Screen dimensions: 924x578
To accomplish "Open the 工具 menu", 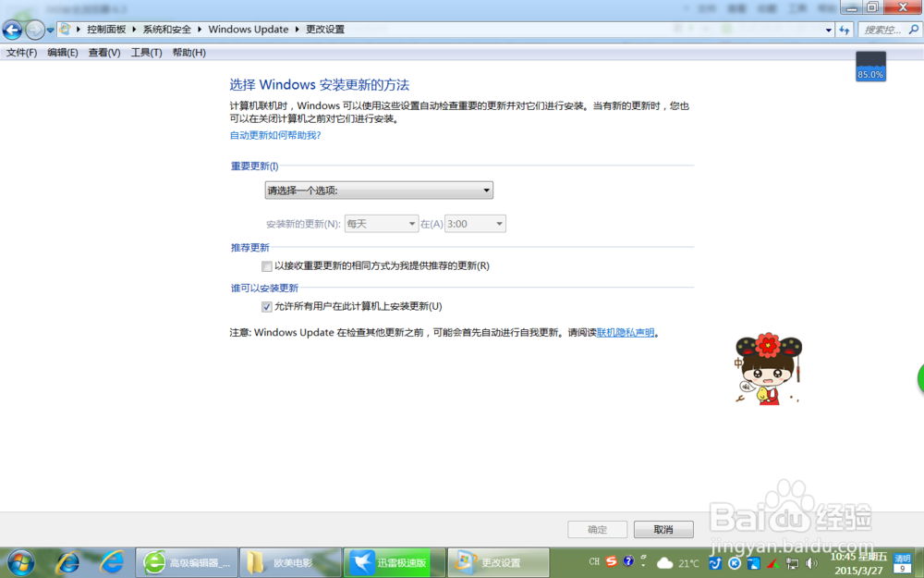I will click(x=146, y=53).
